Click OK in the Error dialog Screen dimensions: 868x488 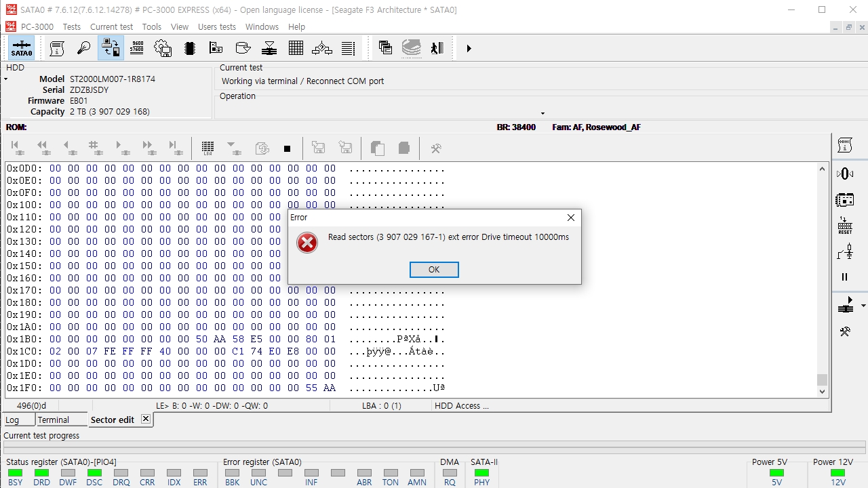click(x=434, y=270)
